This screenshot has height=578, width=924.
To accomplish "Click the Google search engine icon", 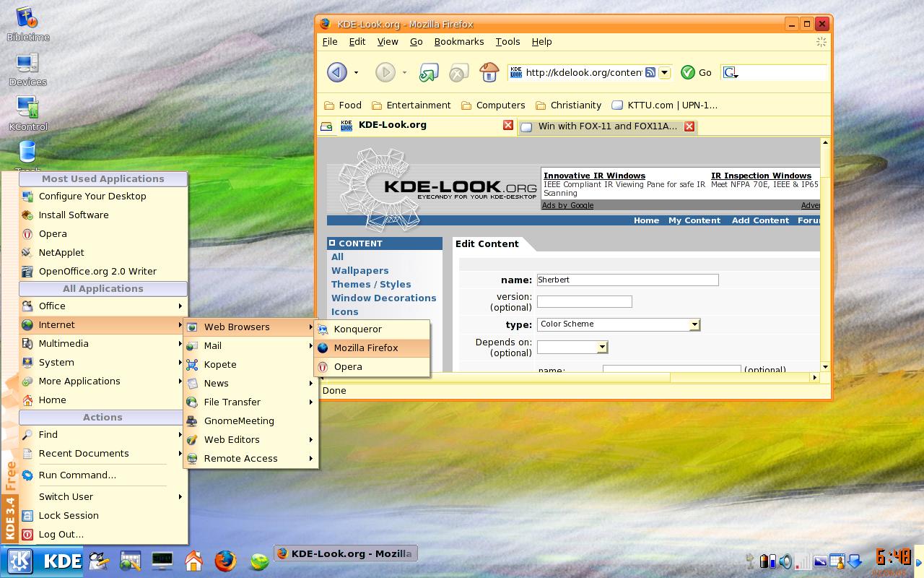I will (730, 72).
